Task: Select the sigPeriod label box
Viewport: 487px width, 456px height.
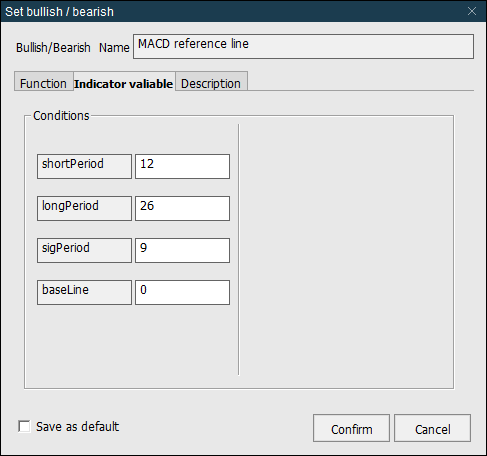Action: (84, 250)
